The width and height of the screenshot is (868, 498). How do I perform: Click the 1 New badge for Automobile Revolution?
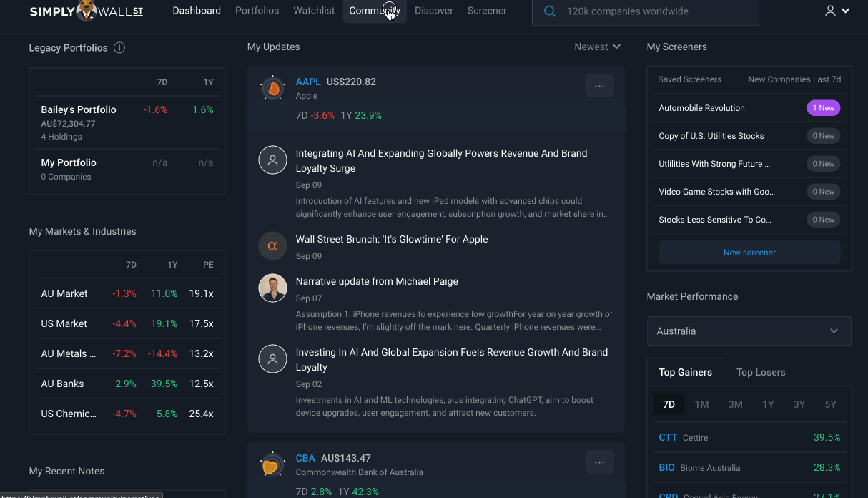824,108
